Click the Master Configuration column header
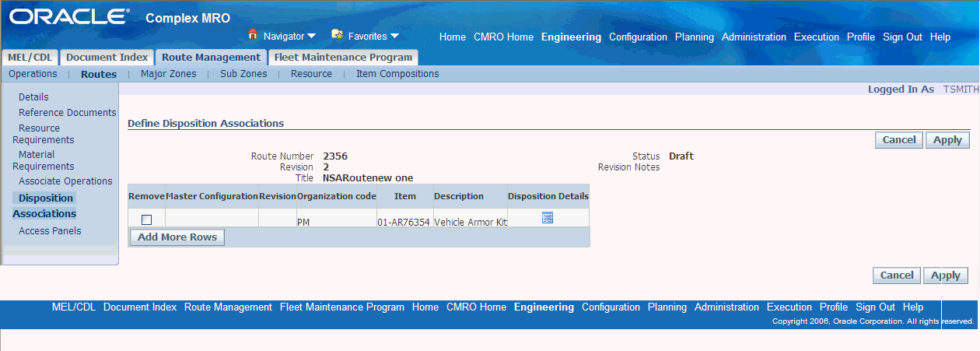Image resolution: width=980 pixels, height=351 pixels. (212, 196)
